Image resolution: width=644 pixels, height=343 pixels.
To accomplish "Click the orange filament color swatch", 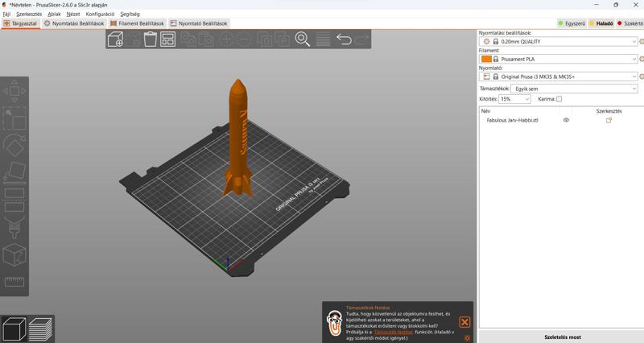I will point(486,59).
